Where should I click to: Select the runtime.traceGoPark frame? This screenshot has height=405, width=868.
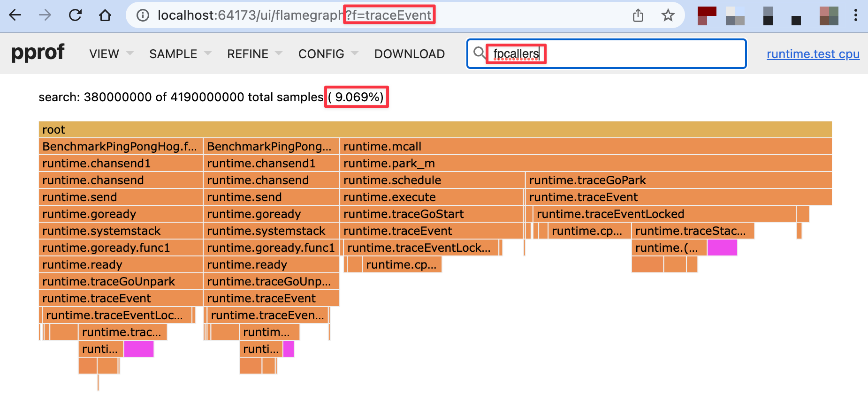coord(678,180)
